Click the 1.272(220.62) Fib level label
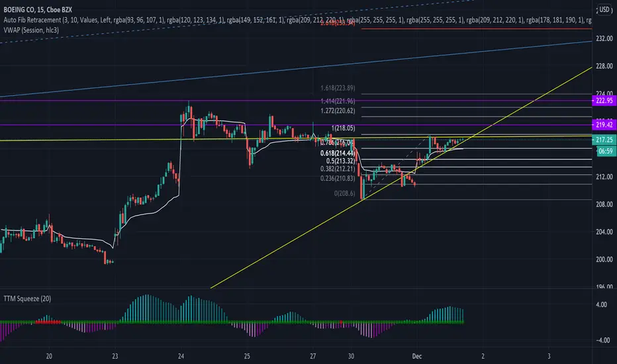Viewport: 617px width, 364px height. tap(338, 111)
